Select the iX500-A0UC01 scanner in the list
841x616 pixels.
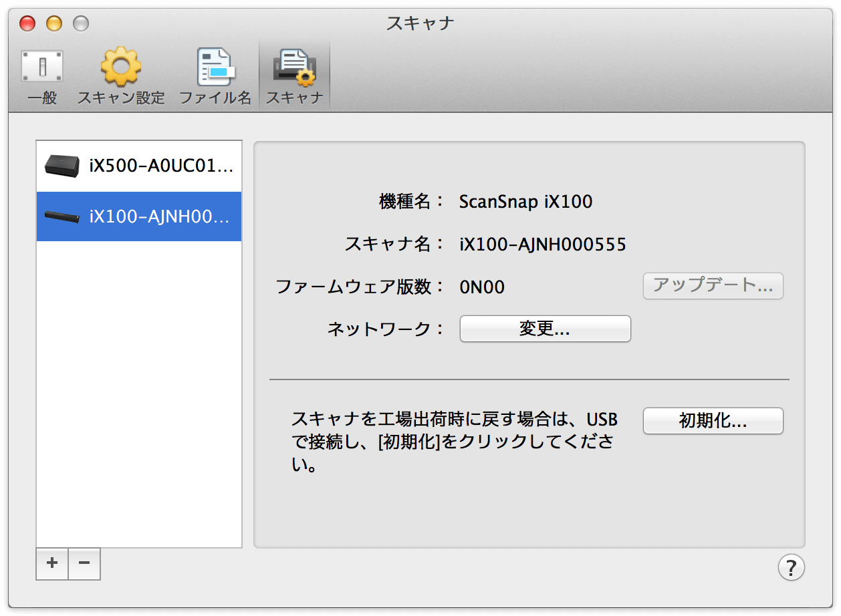pos(139,166)
